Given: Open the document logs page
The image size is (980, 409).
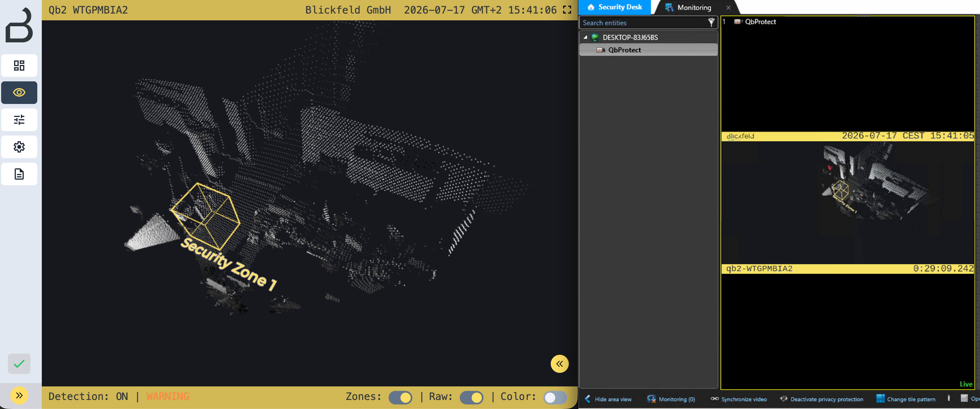Looking at the screenshot, I should 19,174.
